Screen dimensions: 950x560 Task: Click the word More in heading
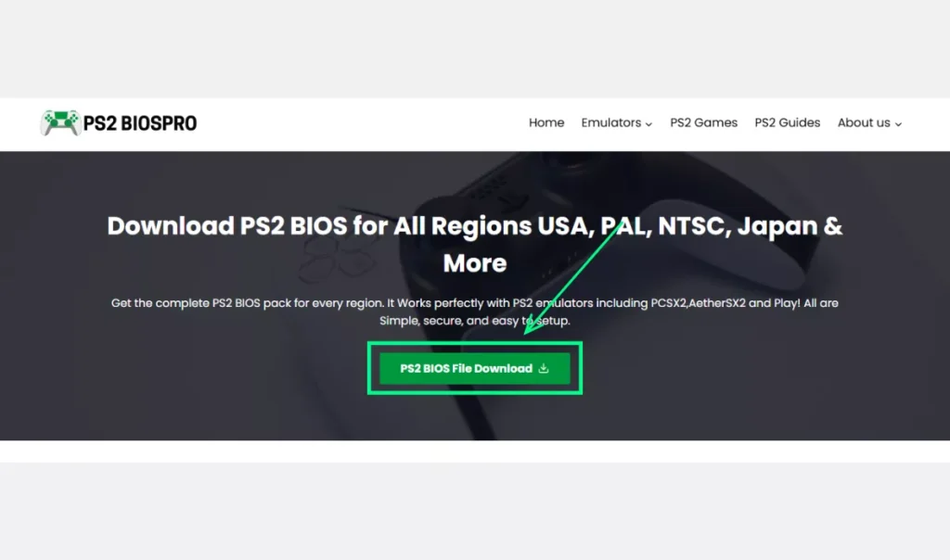474,263
